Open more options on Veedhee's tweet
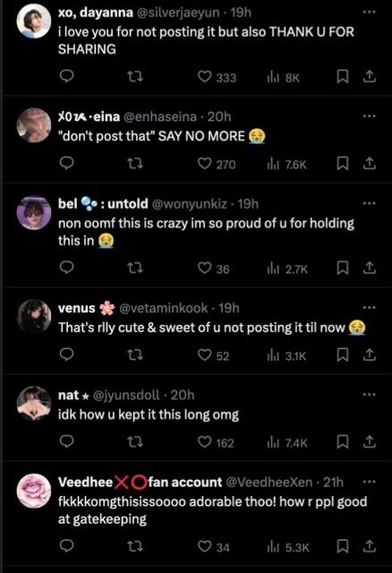 tap(369, 482)
